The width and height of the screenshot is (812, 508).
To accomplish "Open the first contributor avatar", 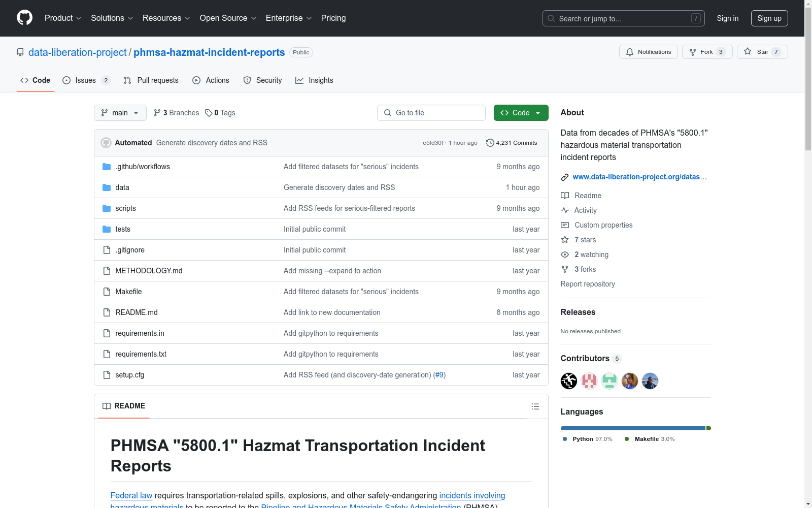I will (569, 381).
